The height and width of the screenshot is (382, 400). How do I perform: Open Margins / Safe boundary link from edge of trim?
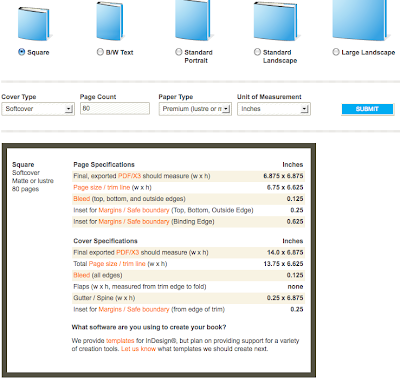pyautogui.click(x=134, y=310)
